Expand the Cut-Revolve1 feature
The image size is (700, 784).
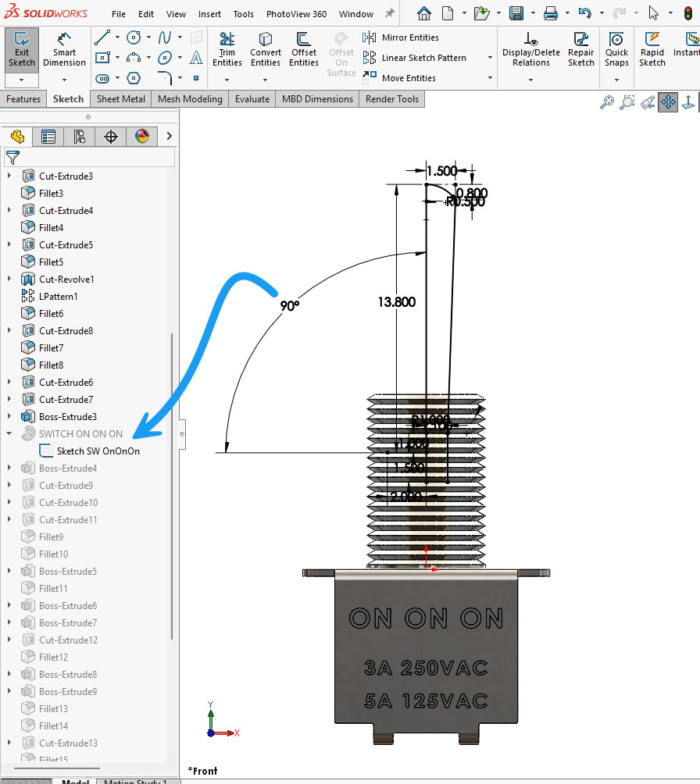[x=9, y=279]
